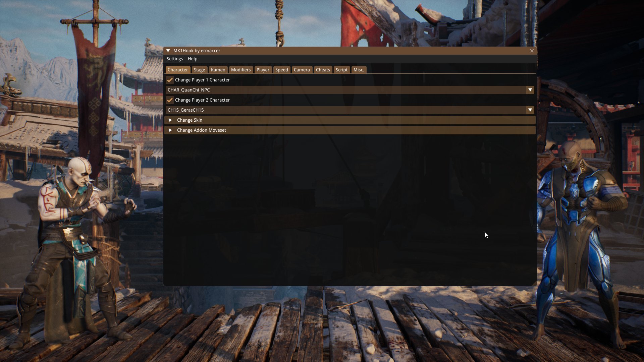Select the Camera tab

click(302, 70)
